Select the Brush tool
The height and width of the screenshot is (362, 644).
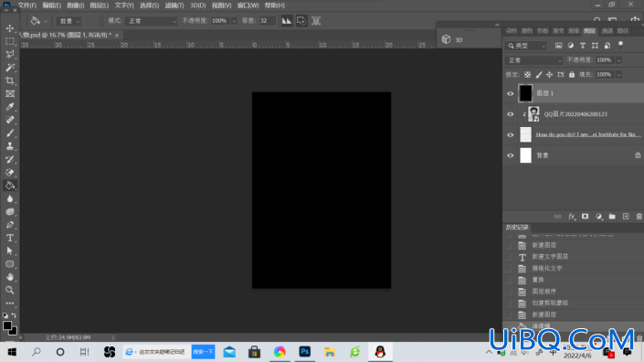[x=10, y=133]
